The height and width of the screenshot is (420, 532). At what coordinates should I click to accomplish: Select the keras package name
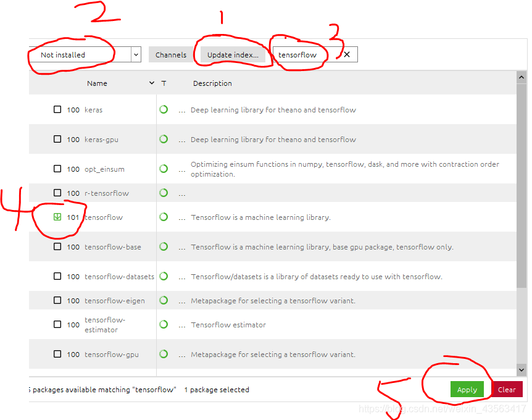point(93,110)
